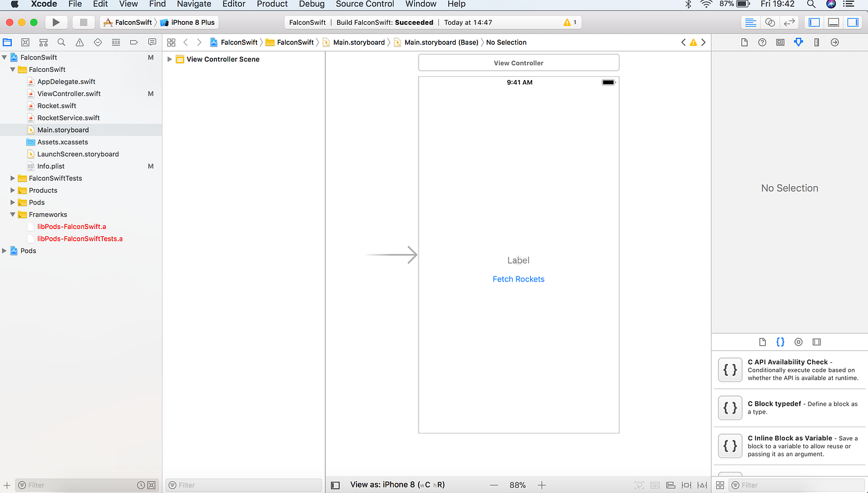This screenshot has width=868, height=493.
Task: Open the Report navigator speech bubble
Action: [x=152, y=43]
